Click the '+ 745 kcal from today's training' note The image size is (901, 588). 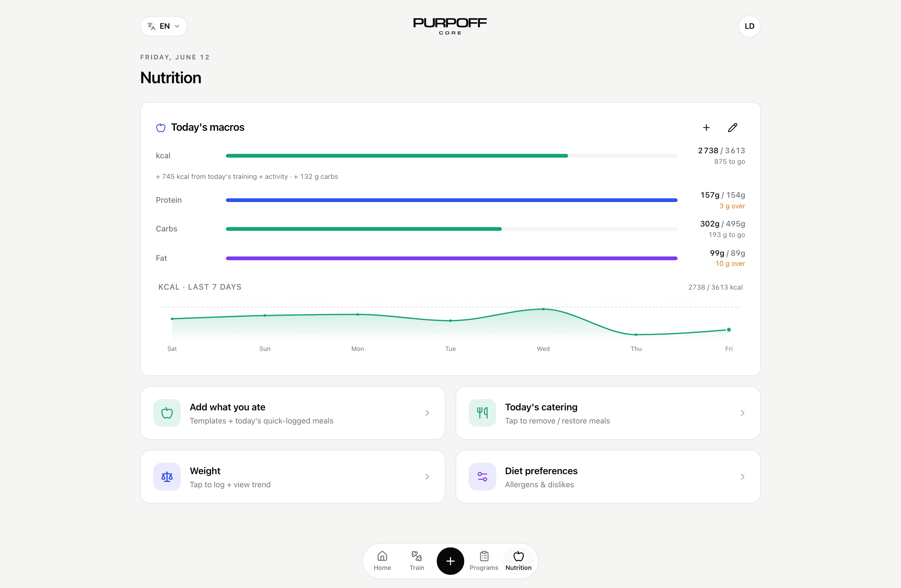[x=247, y=177]
